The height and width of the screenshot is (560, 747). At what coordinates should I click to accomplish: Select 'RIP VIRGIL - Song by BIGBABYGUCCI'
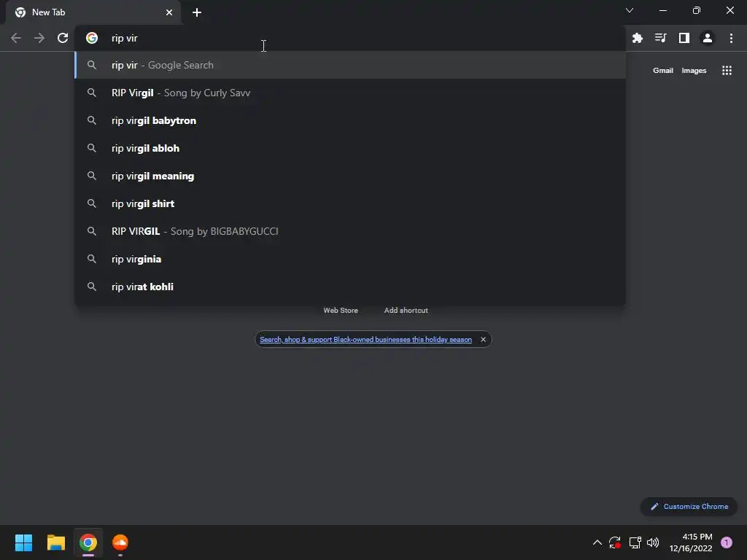350,231
